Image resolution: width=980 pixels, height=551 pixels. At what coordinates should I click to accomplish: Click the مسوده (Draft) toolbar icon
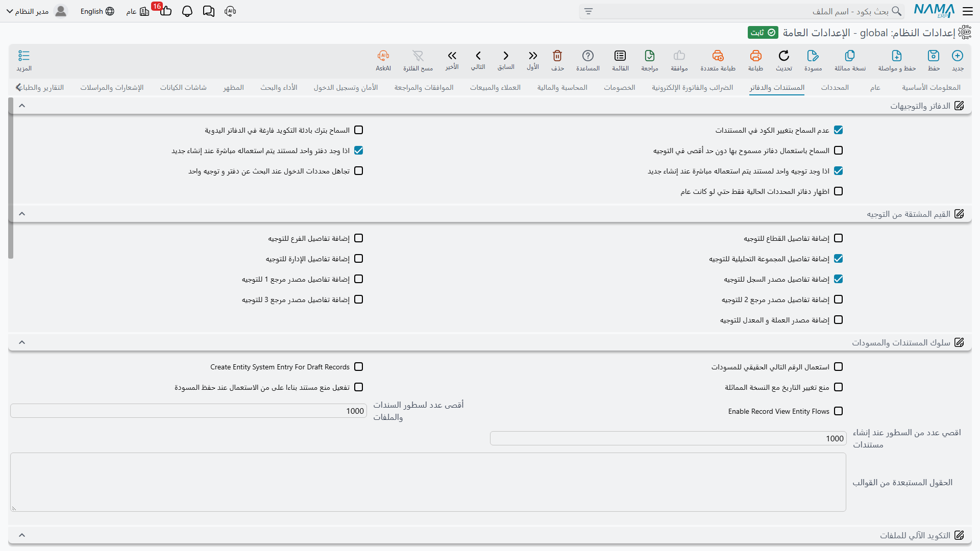(813, 56)
